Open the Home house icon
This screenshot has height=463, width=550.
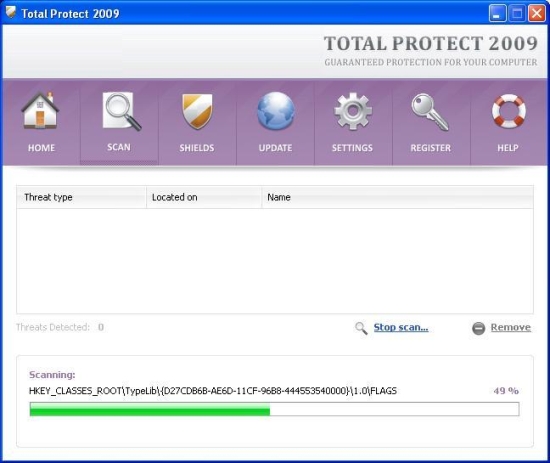40,110
